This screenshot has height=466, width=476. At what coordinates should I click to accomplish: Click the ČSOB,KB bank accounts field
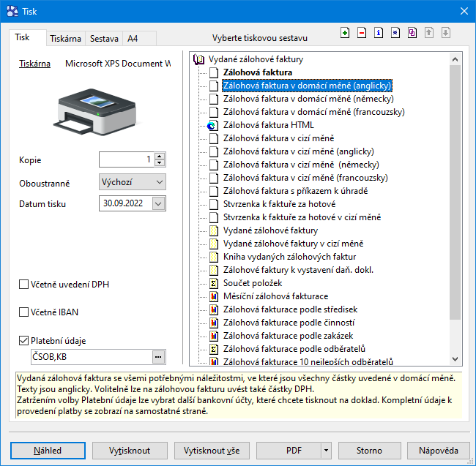[92, 357]
